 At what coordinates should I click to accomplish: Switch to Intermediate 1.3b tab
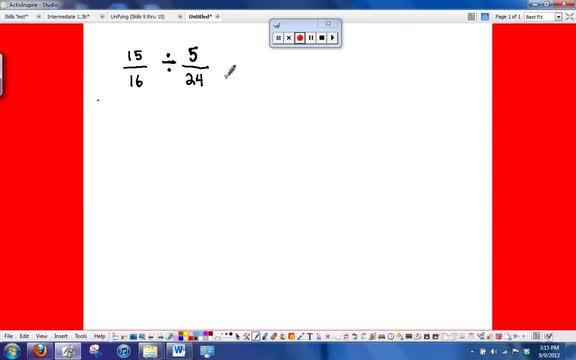tap(68, 17)
